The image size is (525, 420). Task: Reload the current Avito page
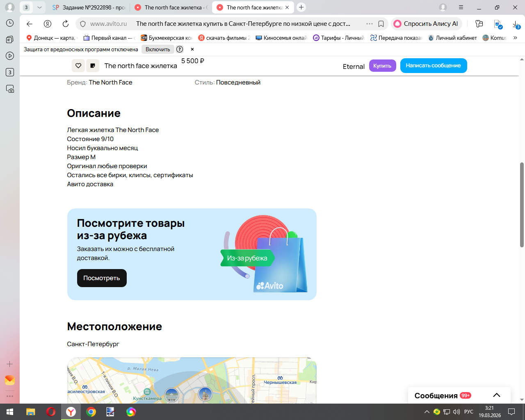click(x=66, y=24)
